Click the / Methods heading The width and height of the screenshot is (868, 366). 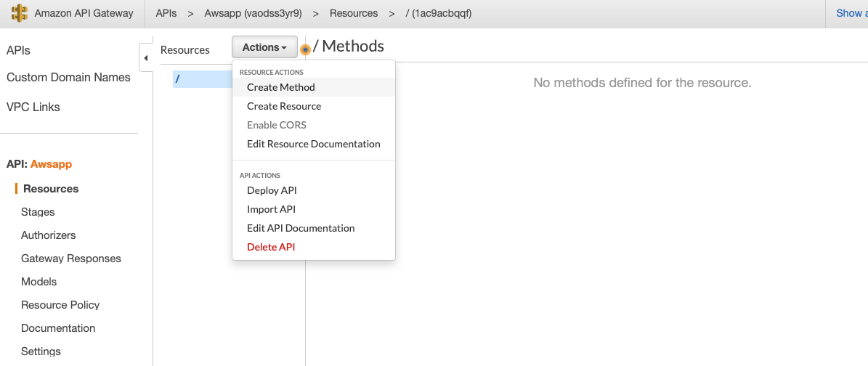point(348,46)
